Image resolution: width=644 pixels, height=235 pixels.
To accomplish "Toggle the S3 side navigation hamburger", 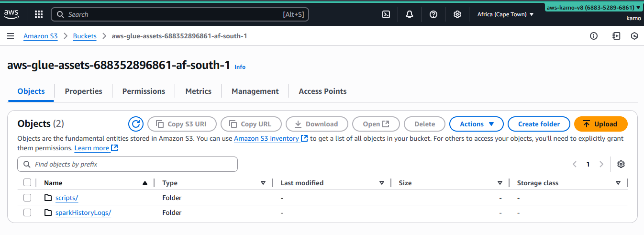I will click(x=11, y=36).
